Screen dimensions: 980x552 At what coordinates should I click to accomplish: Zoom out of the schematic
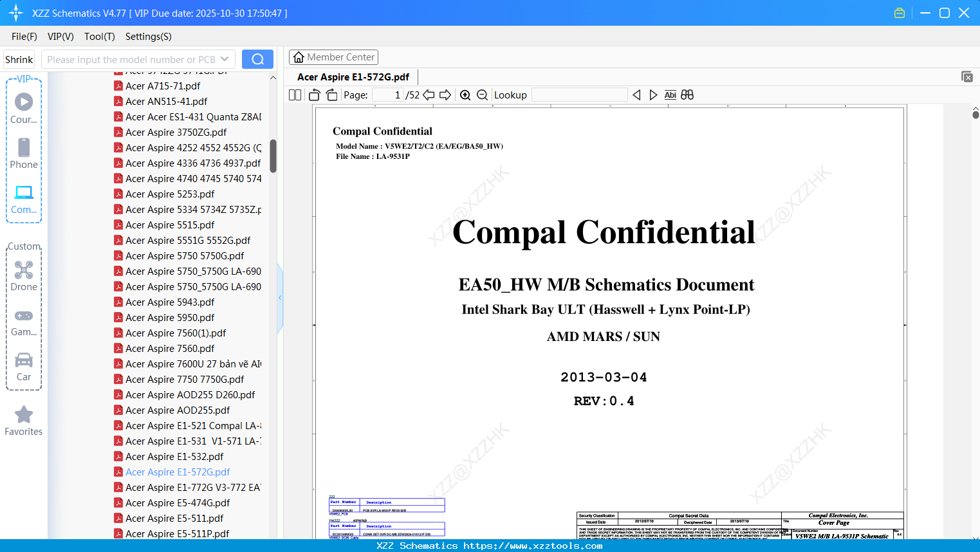pyautogui.click(x=483, y=95)
